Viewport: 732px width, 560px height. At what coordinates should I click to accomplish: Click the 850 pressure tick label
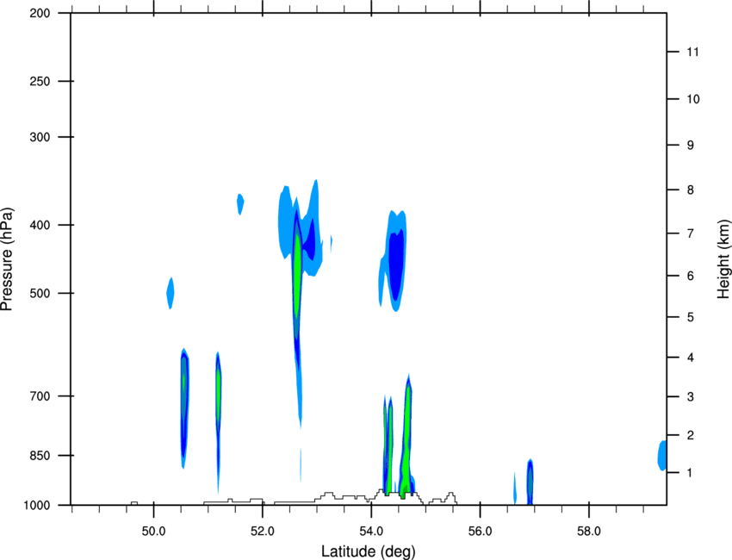40,456
